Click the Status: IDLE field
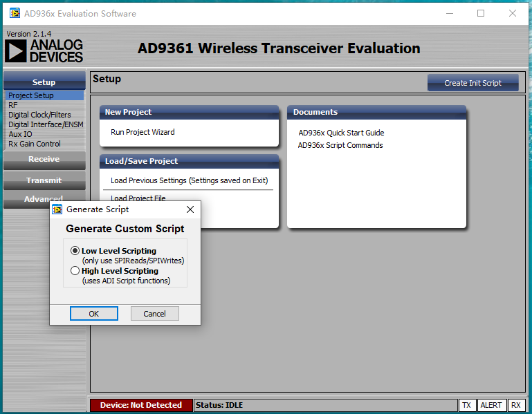532x414 pixels. [326, 405]
